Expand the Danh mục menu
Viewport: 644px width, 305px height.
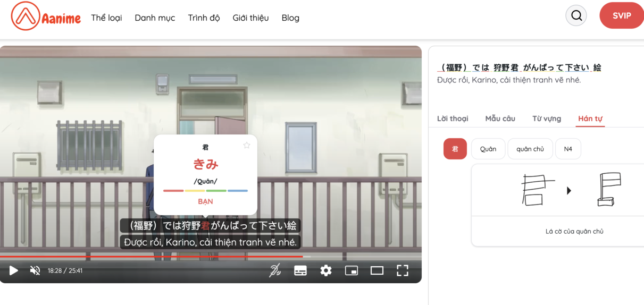[x=155, y=18]
